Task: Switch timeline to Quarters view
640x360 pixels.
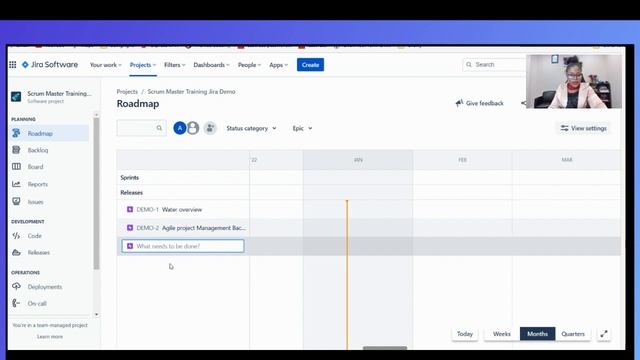Action: [x=573, y=334]
